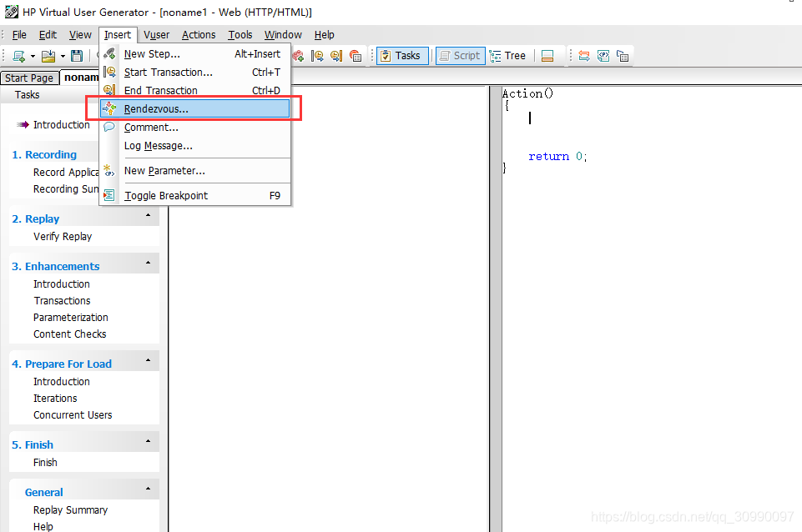Screen dimensions: 802x532
Task: Open Content Checks task
Action: [x=70, y=334]
